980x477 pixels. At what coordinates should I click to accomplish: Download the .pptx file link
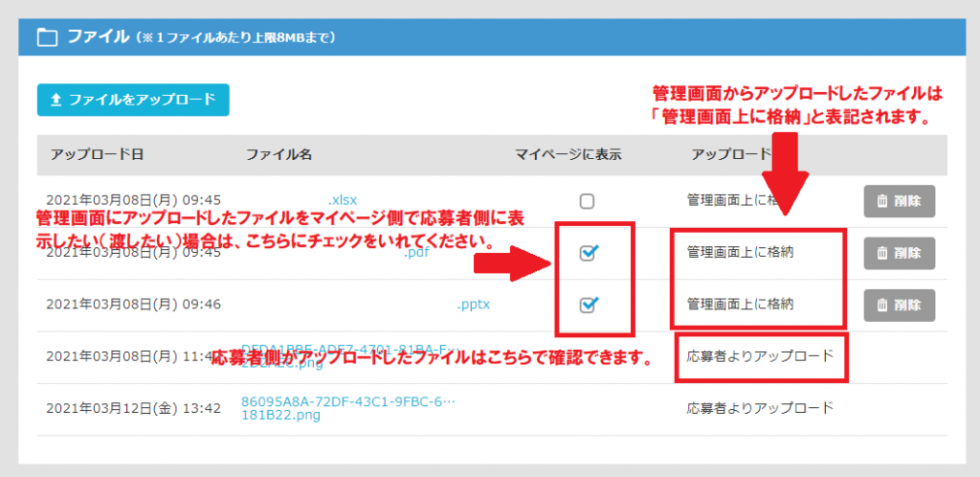474,305
